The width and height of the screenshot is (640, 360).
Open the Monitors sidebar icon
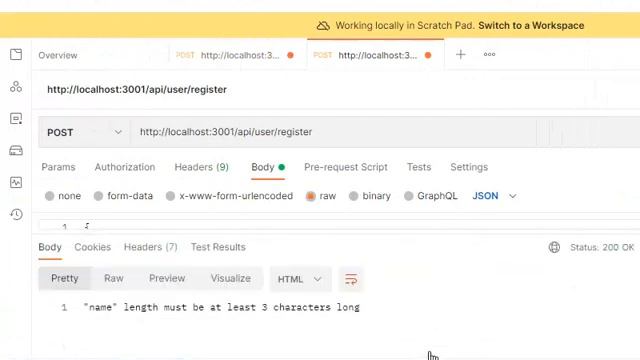(x=16, y=182)
